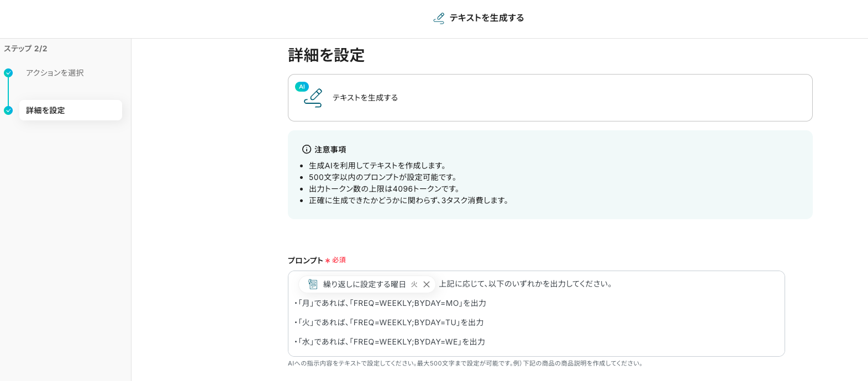The width and height of the screenshot is (868, 381).
Task: Click the prompt line containing BYDAY=MO
Action: tap(390, 303)
